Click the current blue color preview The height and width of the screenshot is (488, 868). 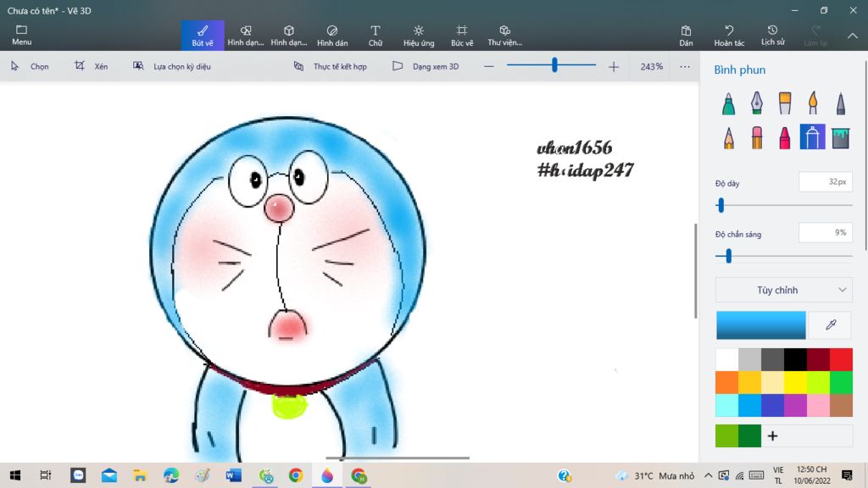pyautogui.click(x=760, y=324)
